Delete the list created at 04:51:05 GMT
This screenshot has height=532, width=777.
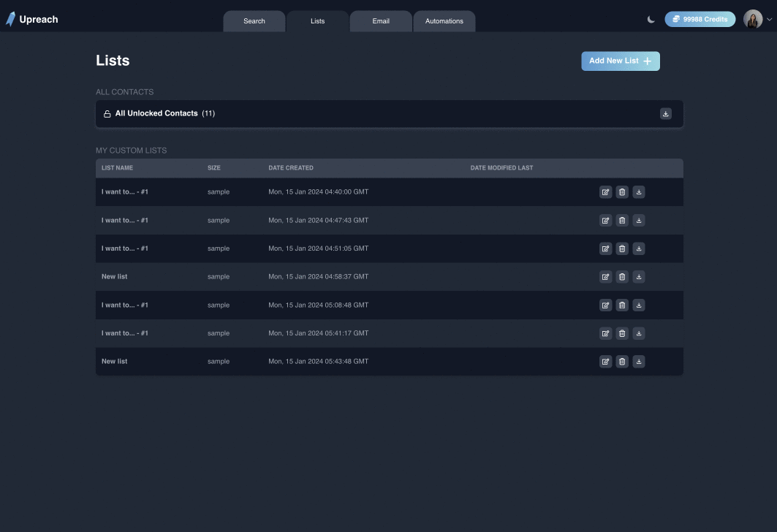click(622, 248)
